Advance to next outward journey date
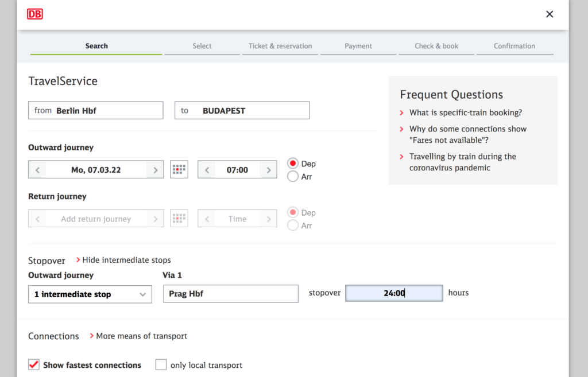 [x=154, y=170]
